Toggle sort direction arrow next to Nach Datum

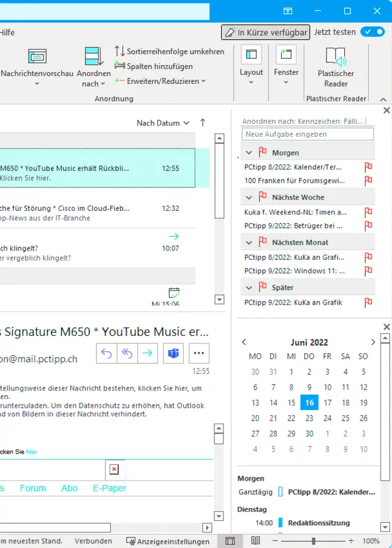(203, 123)
